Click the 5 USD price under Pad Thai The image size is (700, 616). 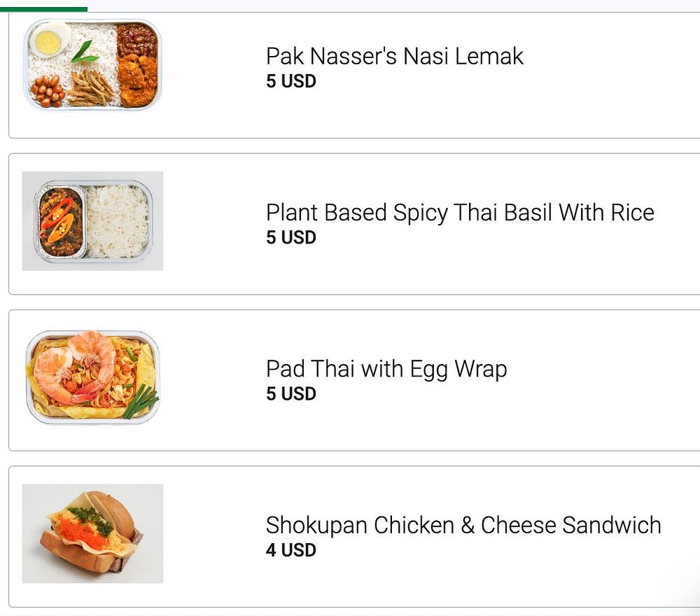coord(291,393)
